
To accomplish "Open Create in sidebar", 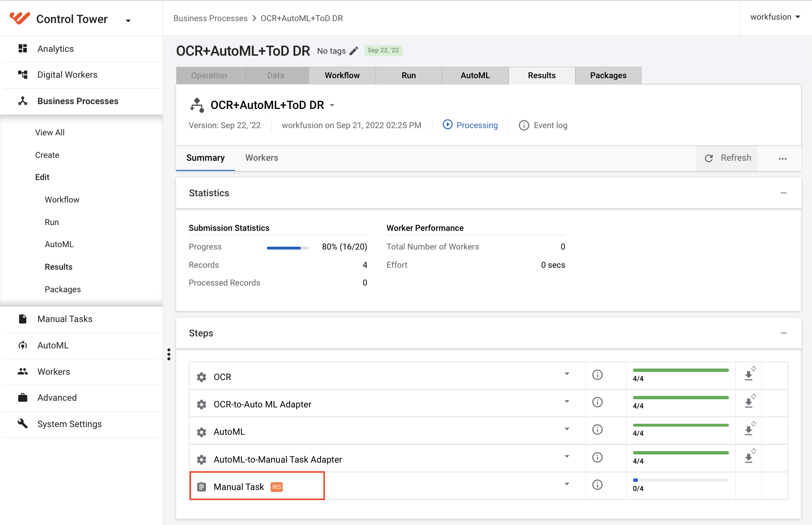I will point(47,155).
